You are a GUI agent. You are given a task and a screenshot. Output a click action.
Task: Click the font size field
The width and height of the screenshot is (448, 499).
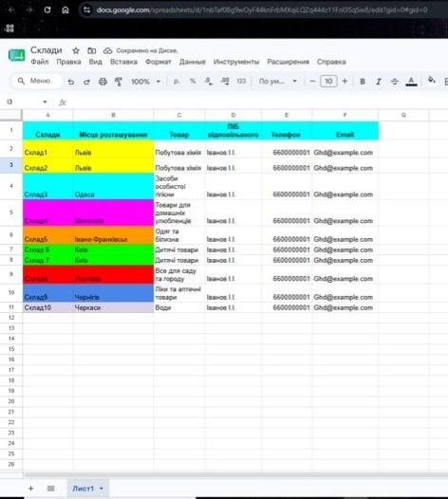pos(328,82)
